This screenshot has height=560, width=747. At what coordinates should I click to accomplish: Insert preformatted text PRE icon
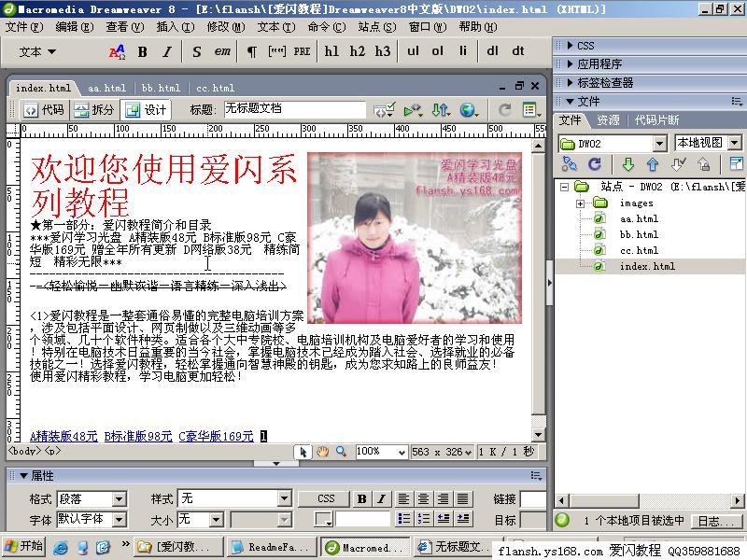click(302, 51)
